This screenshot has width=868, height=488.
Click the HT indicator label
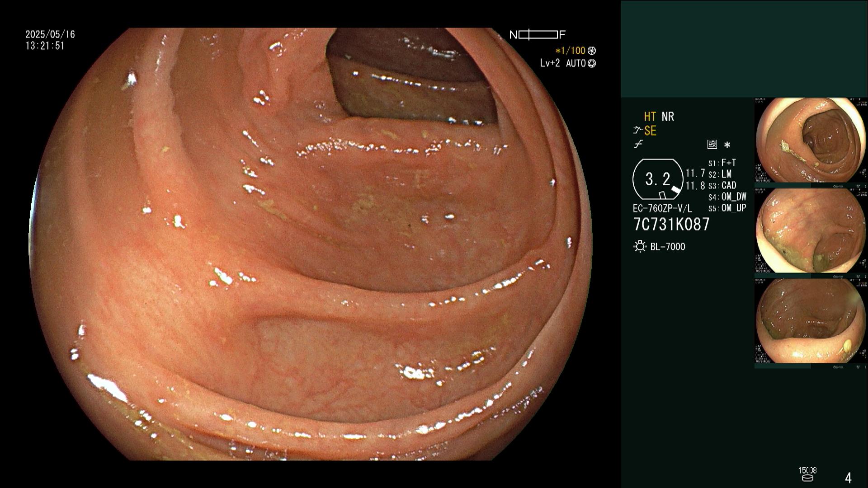pyautogui.click(x=650, y=117)
